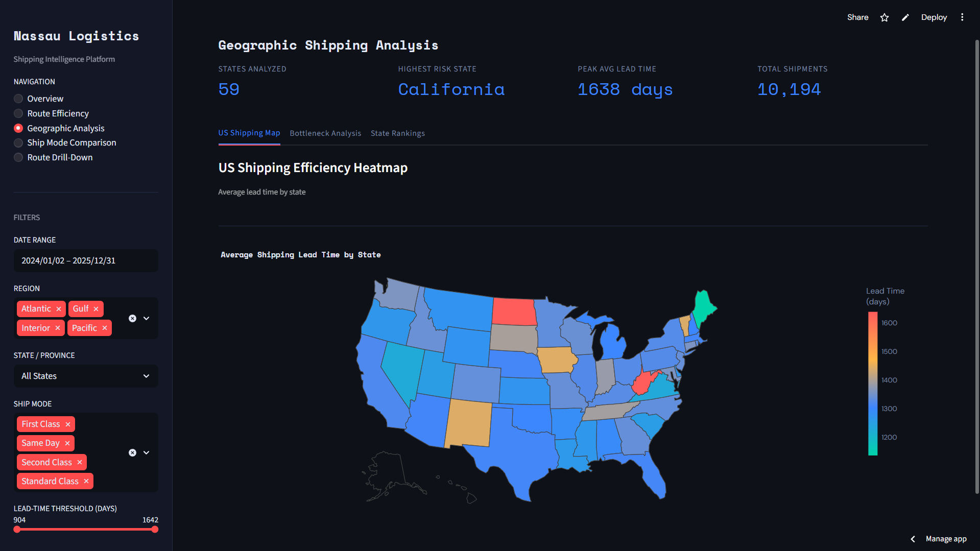Click the back chevron next to Manage app
This screenshot has width=980, height=551.
913,539
